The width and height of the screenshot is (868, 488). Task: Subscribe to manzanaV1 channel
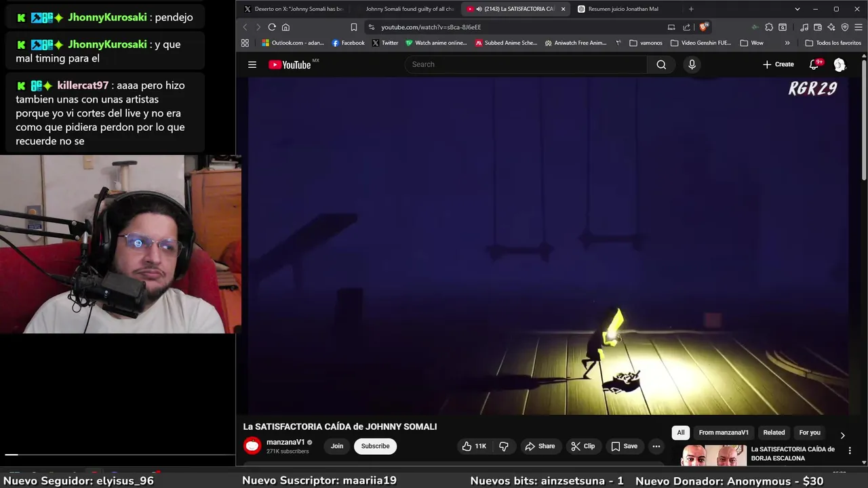pyautogui.click(x=375, y=446)
